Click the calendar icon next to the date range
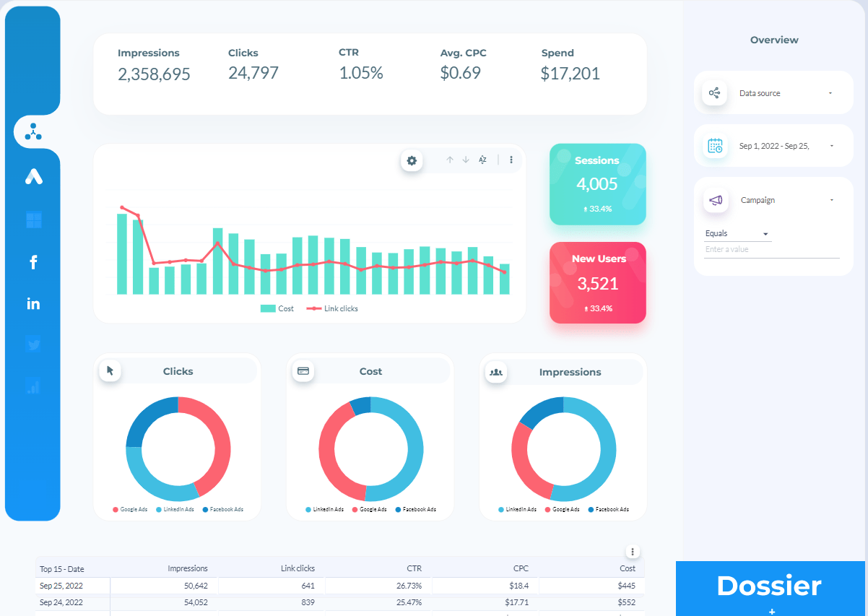Viewport: 868px width, 616px height. (716, 145)
